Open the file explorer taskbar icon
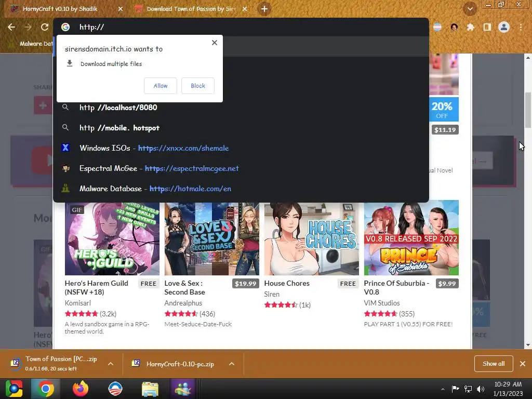Image resolution: width=532 pixels, height=399 pixels. 150,389
